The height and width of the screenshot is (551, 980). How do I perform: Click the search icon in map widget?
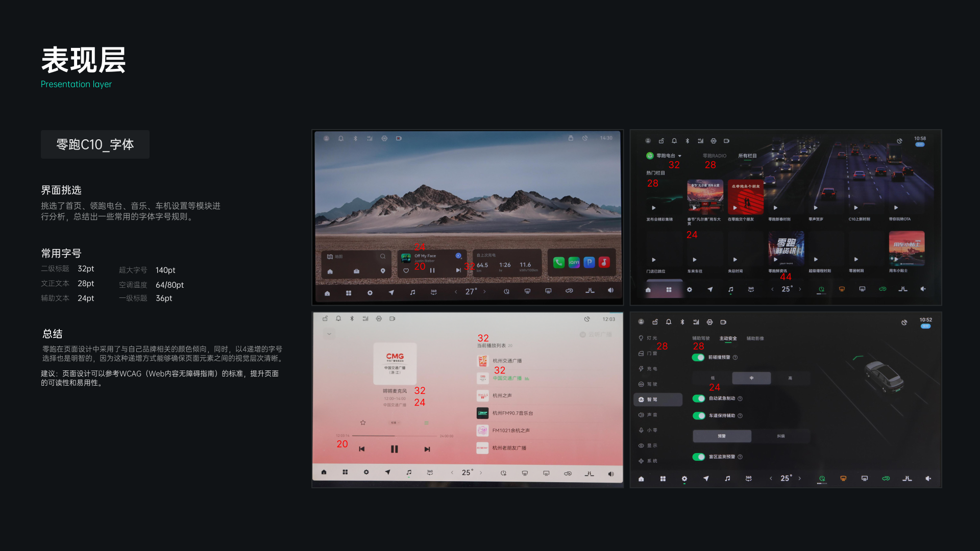[383, 256]
